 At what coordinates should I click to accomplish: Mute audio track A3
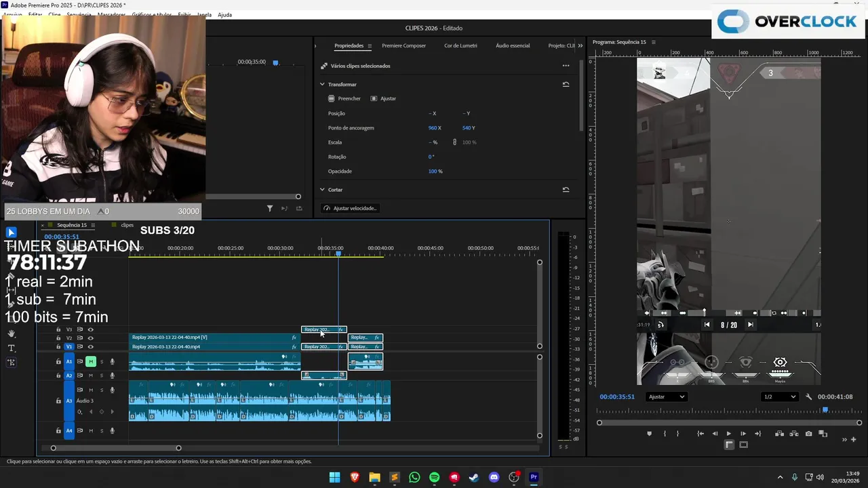click(91, 390)
